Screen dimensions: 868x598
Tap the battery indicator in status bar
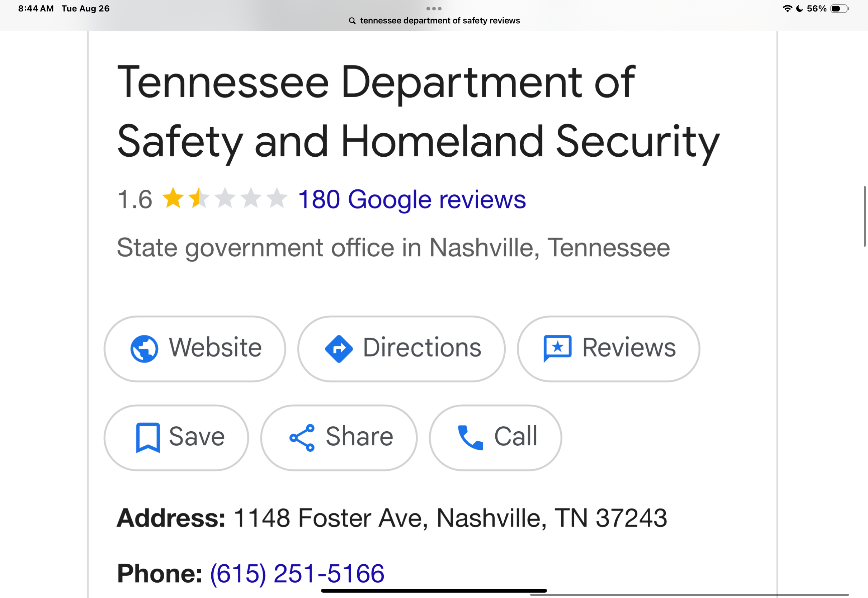(x=840, y=9)
